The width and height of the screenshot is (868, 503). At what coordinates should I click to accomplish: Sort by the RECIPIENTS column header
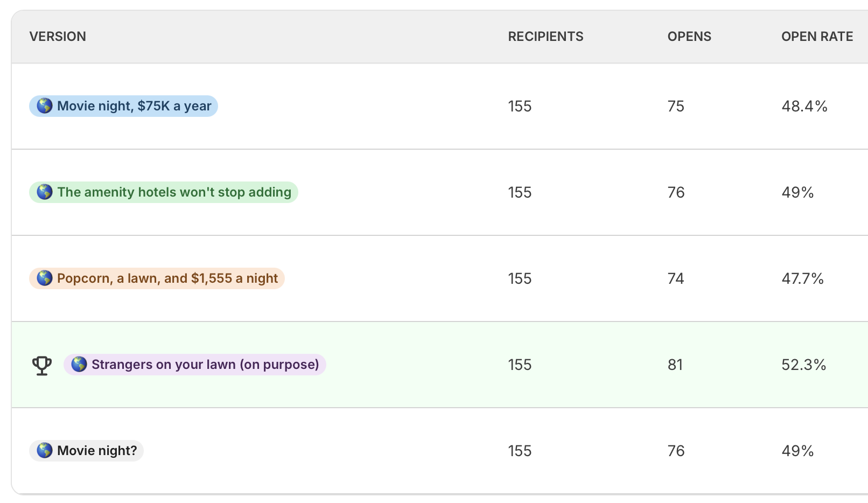click(545, 37)
